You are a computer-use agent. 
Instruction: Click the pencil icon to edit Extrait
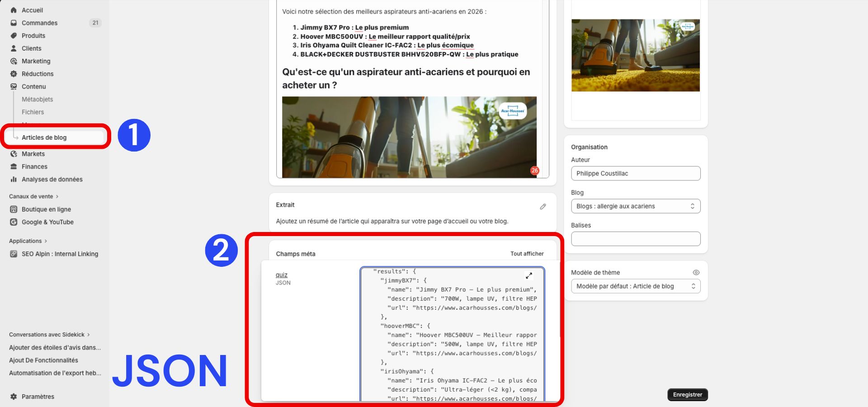543,207
